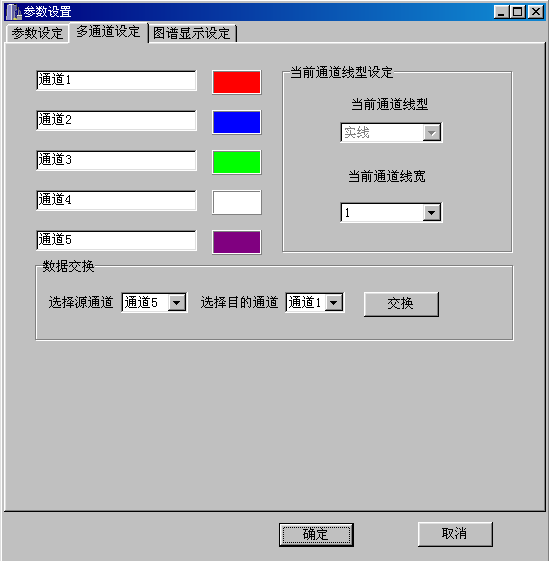549x561 pixels.
Task: Click the 交换 button
Action: [x=401, y=304]
